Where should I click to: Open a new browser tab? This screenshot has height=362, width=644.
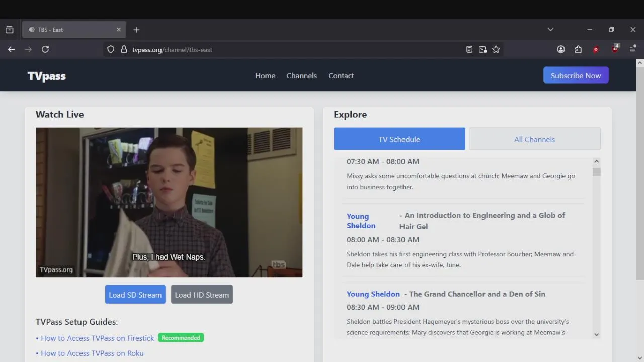point(136,30)
